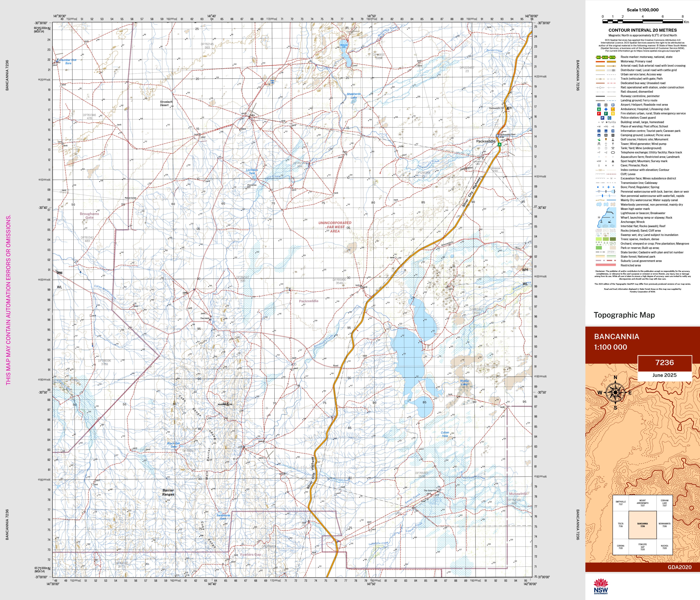Screen dimensions: 700x600
Task: Click the Airport icon in the legend
Action: pyautogui.click(x=599, y=105)
